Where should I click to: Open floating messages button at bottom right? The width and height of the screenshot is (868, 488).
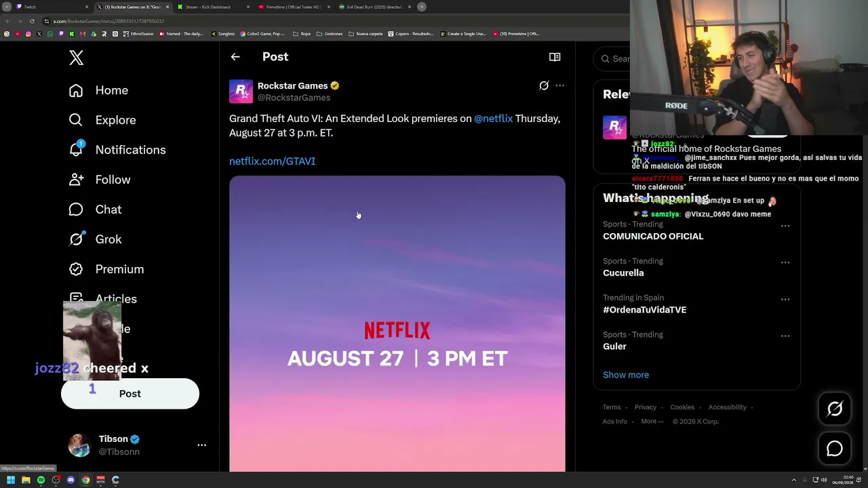(x=835, y=449)
